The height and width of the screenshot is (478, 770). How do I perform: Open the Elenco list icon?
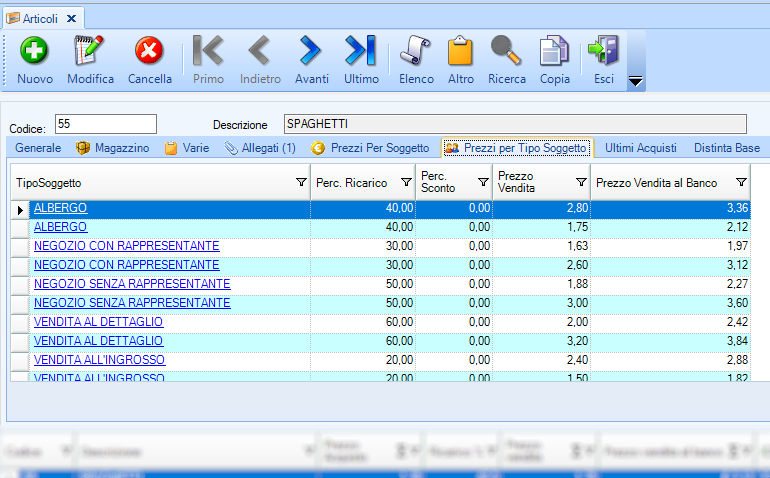pyautogui.click(x=416, y=51)
